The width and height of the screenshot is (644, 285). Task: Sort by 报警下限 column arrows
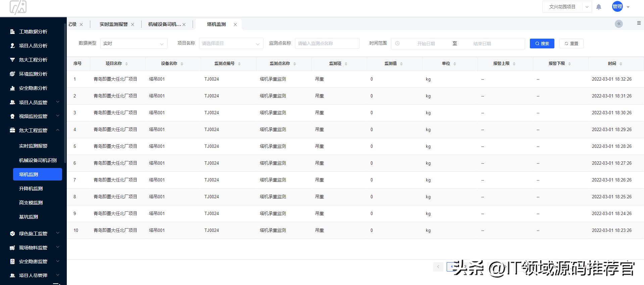click(x=569, y=64)
